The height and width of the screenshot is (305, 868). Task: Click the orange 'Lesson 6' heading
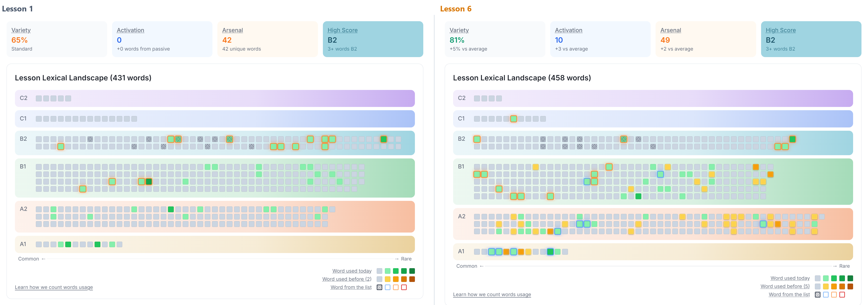[x=456, y=9]
